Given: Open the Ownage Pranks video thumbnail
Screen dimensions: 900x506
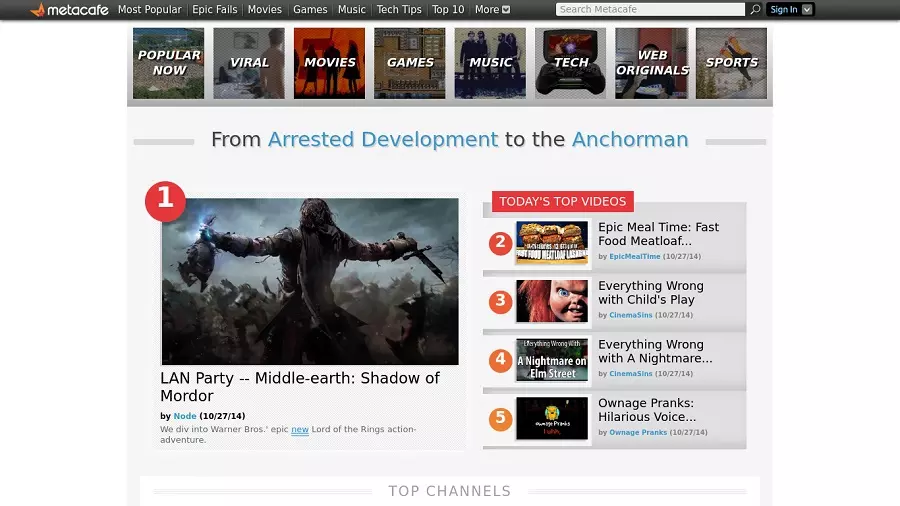Looking at the screenshot, I should point(552,418).
